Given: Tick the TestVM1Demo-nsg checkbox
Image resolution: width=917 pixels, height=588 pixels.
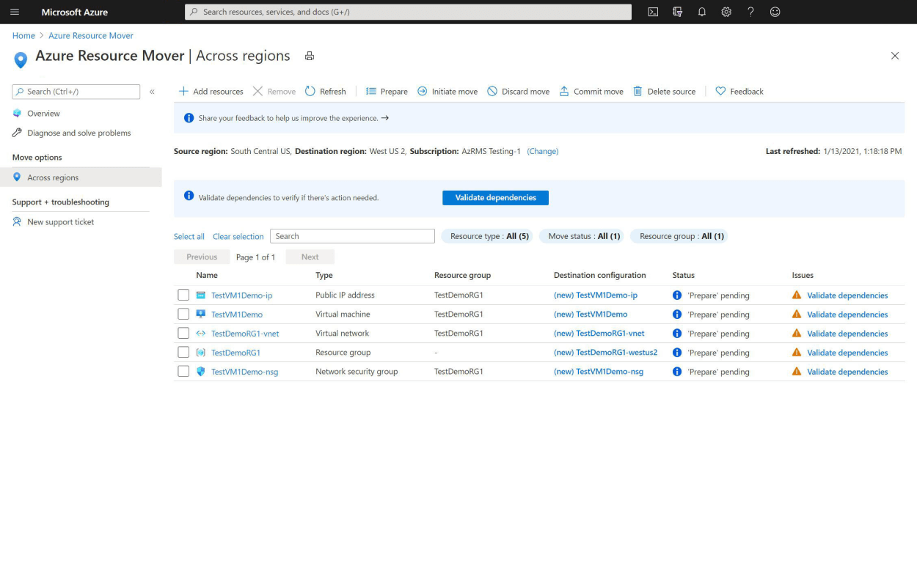Looking at the screenshot, I should [183, 372].
